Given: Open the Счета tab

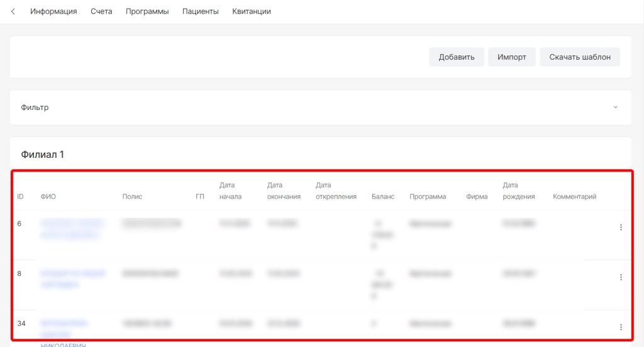Looking at the screenshot, I should [101, 11].
